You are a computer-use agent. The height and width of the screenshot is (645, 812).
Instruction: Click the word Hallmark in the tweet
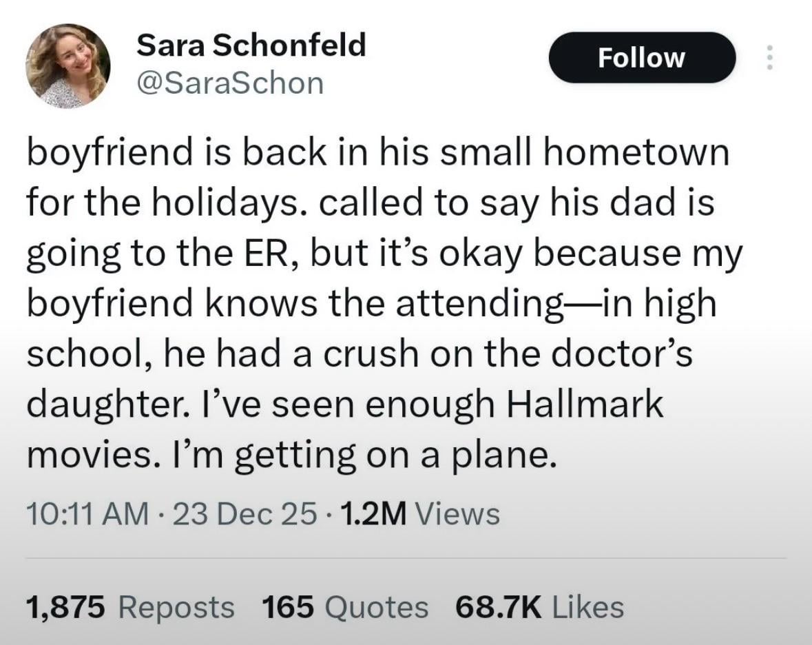(x=585, y=405)
